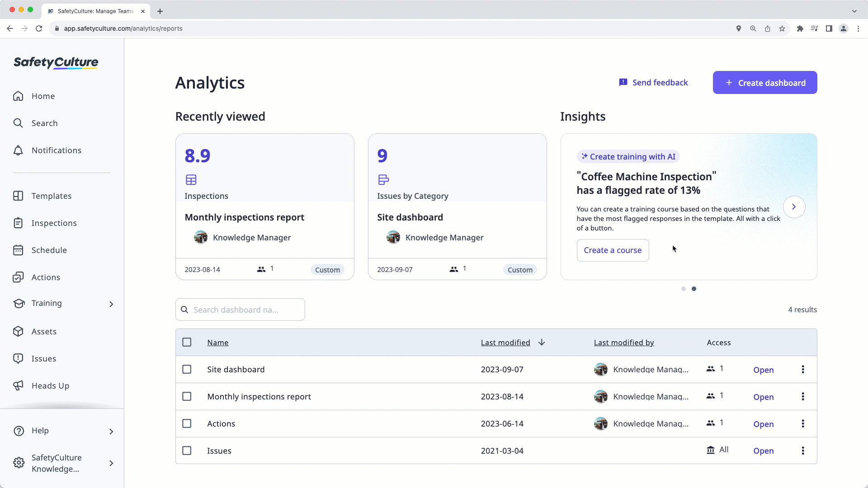Open the Search magnifier in sidebar
The image size is (868, 488).
click(18, 123)
